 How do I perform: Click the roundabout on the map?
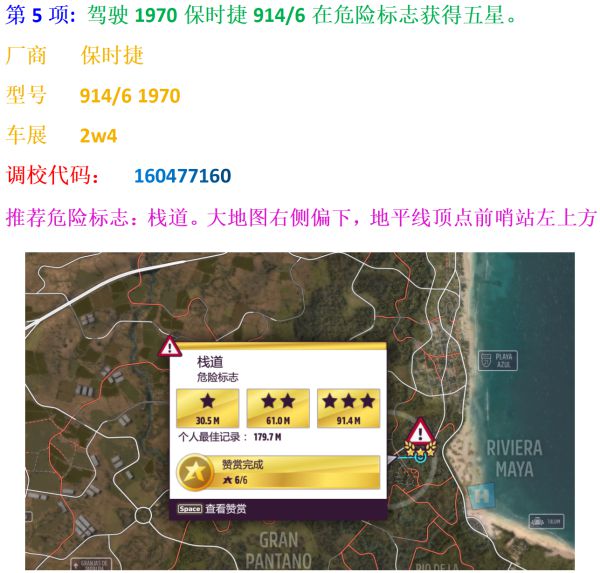pyautogui.click(x=143, y=515)
